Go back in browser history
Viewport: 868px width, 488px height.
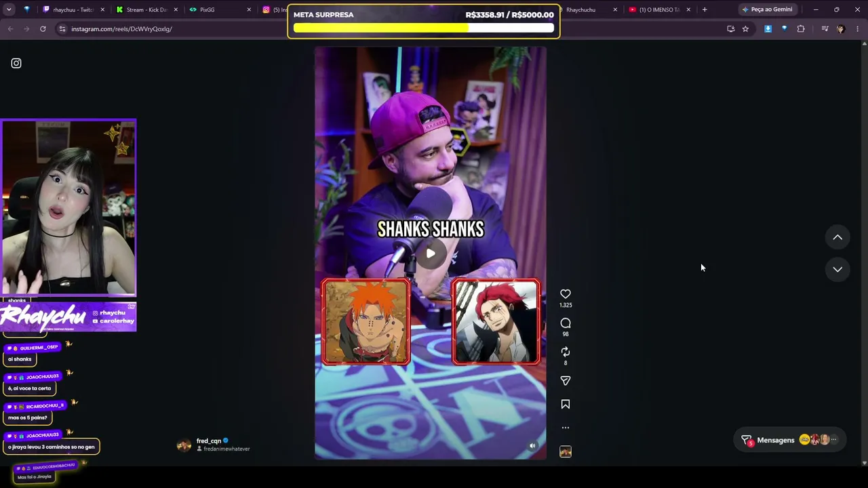coord(10,29)
